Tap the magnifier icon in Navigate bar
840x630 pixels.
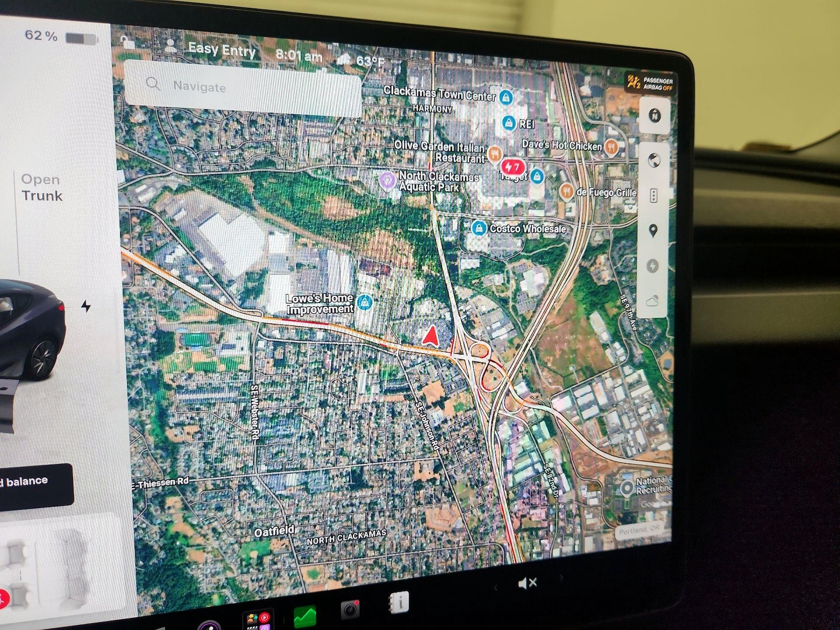pyautogui.click(x=153, y=83)
